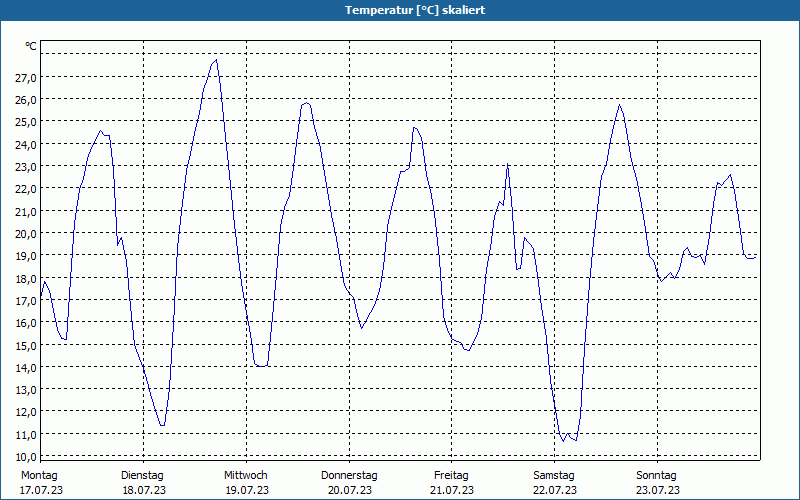This screenshot has width=800, height=500.
Task: Click the 15,0 axis value
Action: click(26, 345)
